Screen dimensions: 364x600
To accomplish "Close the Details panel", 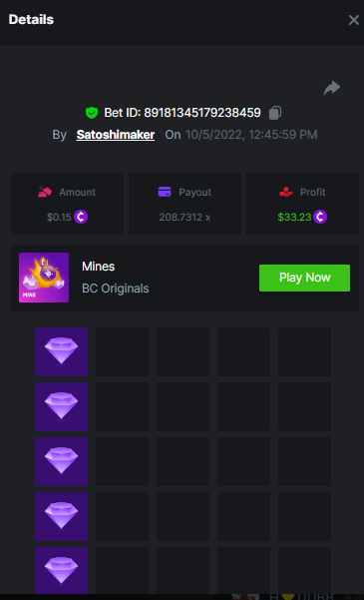I will tap(354, 20).
